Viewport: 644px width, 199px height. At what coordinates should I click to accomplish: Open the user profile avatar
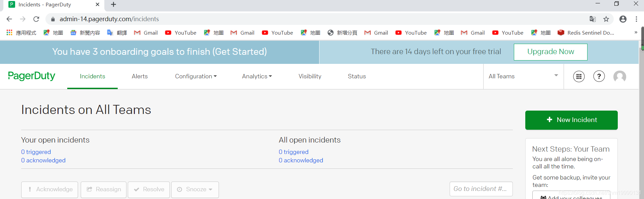(x=620, y=77)
